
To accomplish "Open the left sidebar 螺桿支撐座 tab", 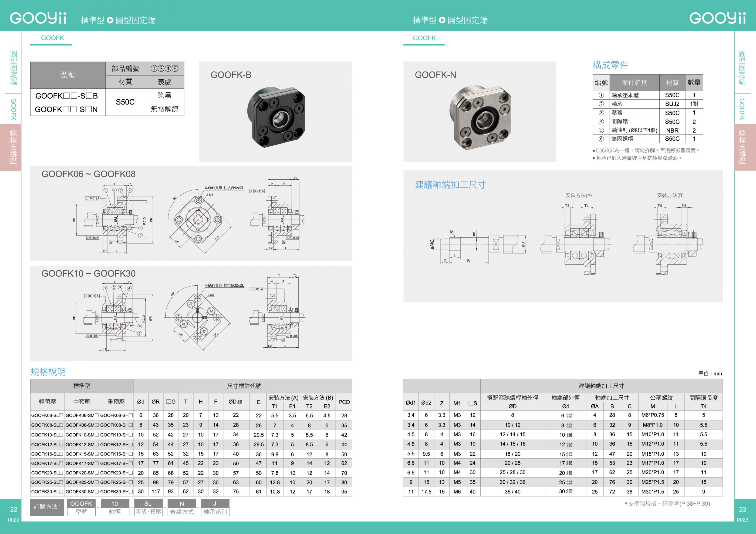I will point(11,147).
